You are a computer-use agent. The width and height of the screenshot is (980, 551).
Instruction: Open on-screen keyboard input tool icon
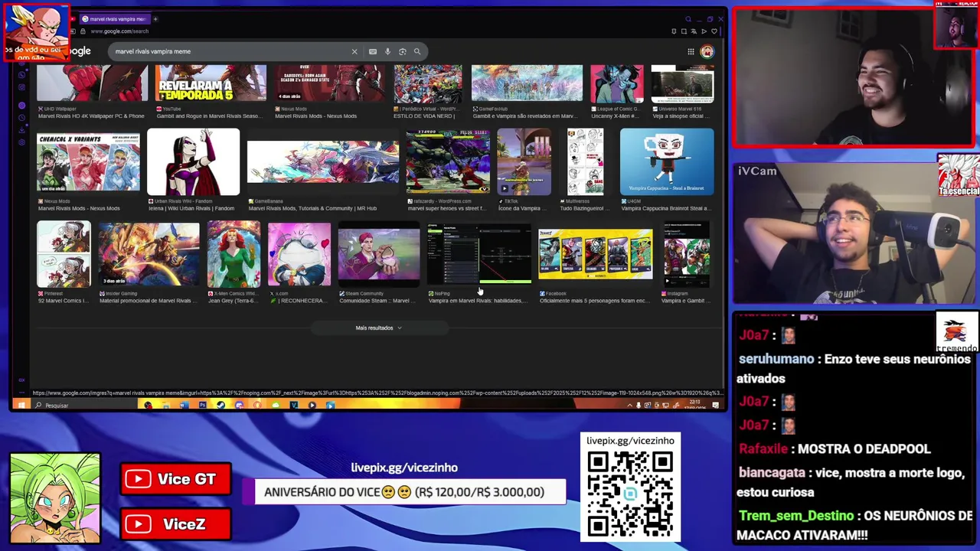(372, 51)
